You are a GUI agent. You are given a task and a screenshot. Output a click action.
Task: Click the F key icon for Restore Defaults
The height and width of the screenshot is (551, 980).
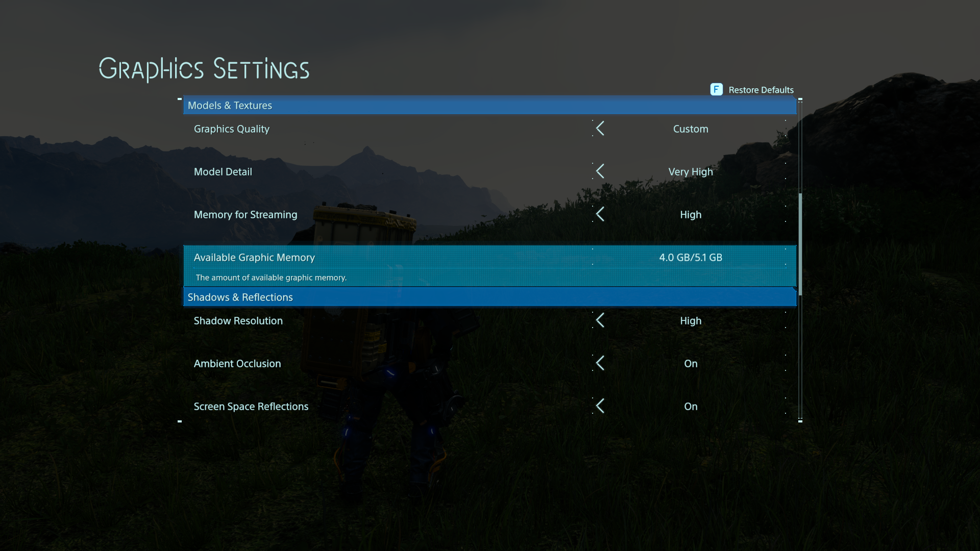tap(716, 89)
